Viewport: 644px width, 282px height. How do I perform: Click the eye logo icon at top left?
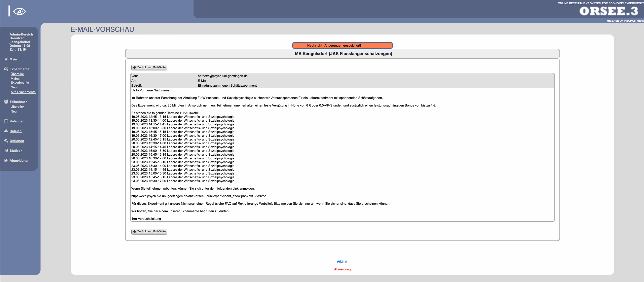point(19,11)
